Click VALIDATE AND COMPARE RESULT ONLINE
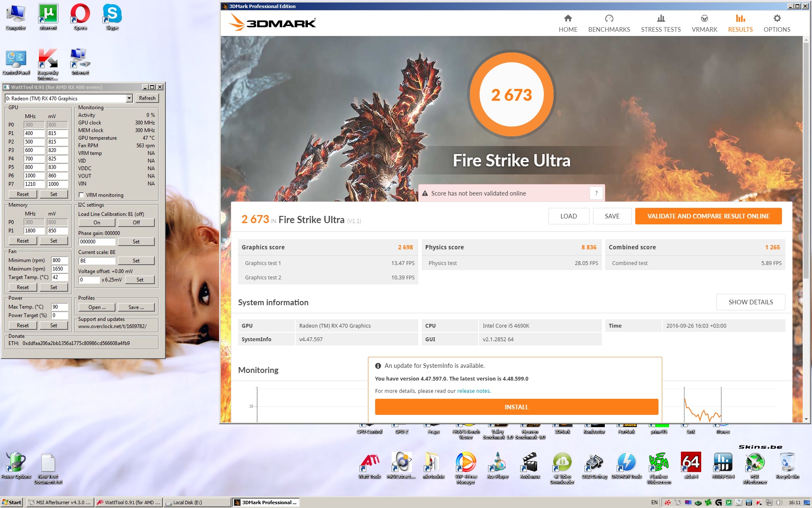 point(708,216)
